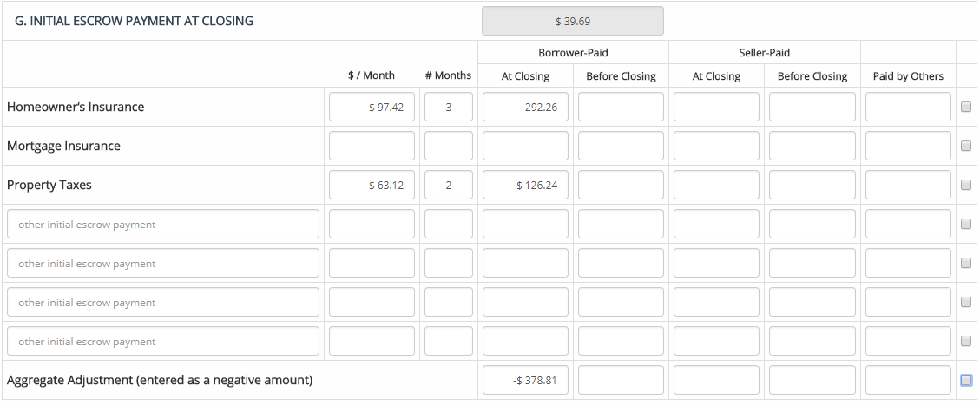
Task: Check the Homeowner's Insurance row checkbox
Action: (x=966, y=108)
